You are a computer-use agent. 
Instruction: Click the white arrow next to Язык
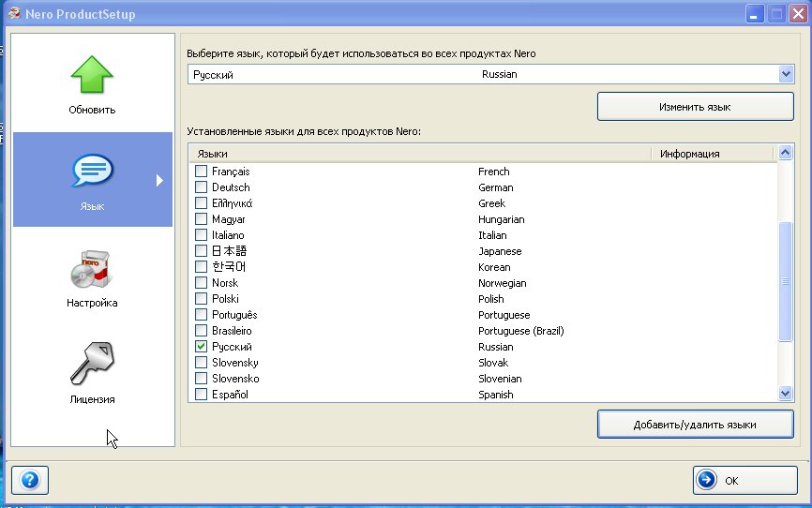[159, 180]
